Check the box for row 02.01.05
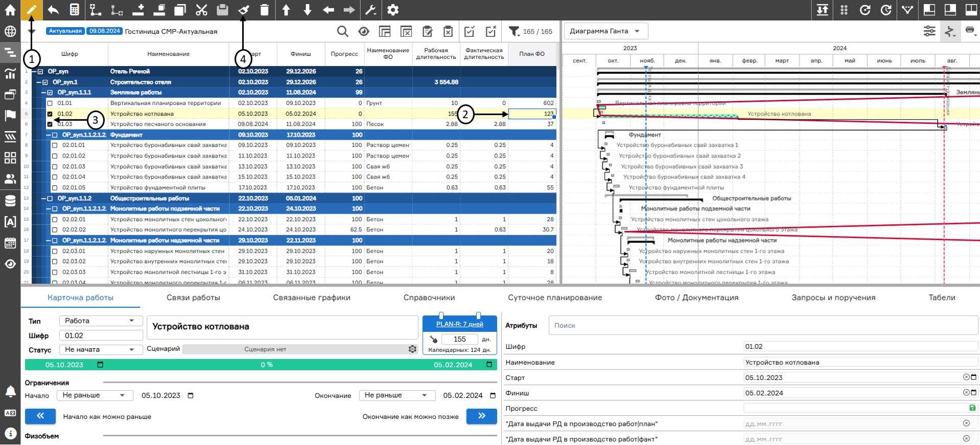Viewport: 980px width, 445px height. click(55, 188)
